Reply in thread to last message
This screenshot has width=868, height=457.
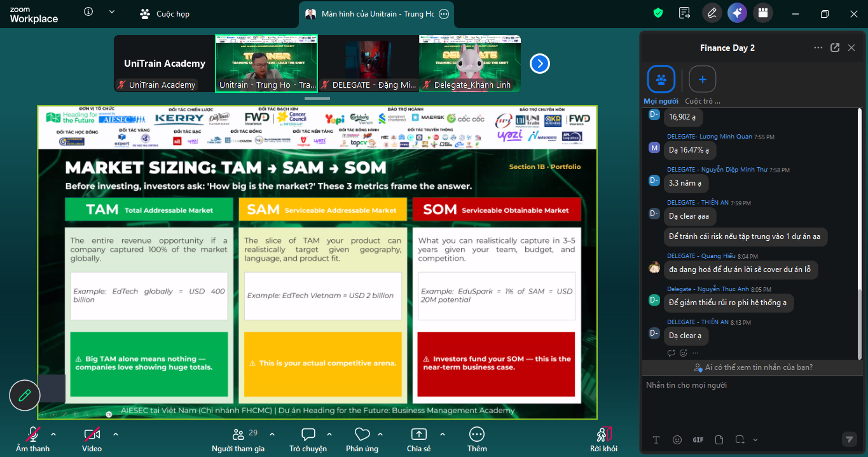pyautogui.click(x=671, y=353)
